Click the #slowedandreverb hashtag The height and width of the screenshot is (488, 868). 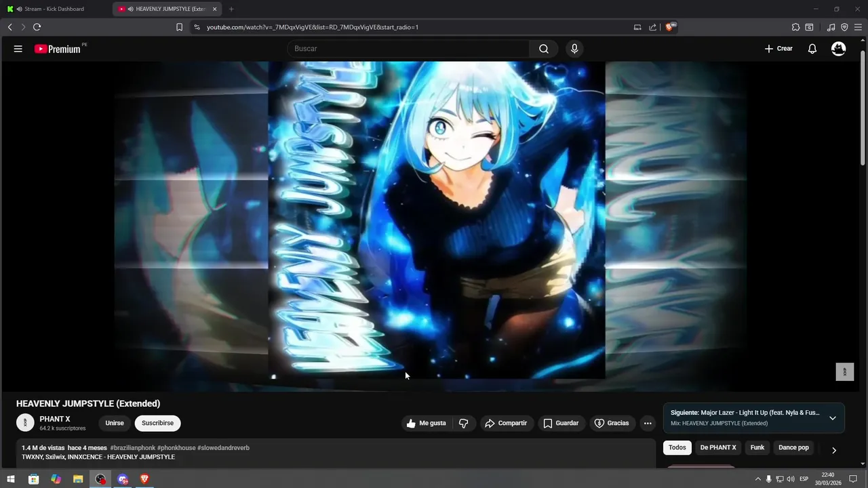click(x=223, y=448)
